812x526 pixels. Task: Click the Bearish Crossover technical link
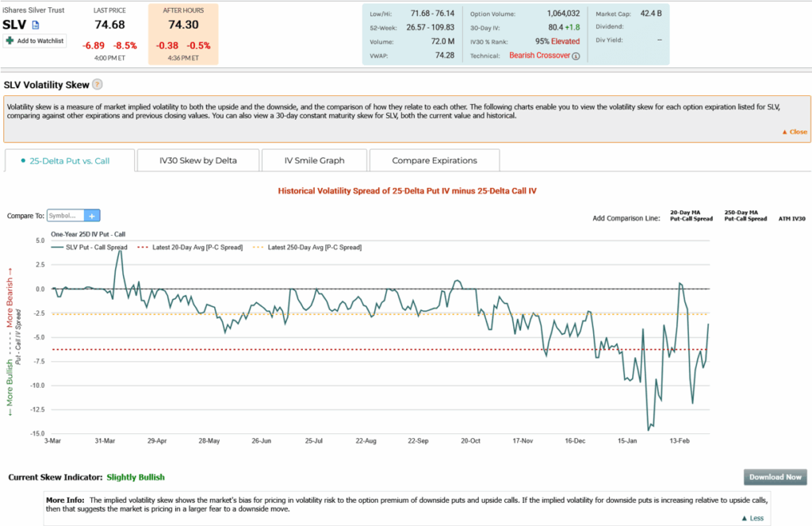pyautogui.click(x=539, y=56)
